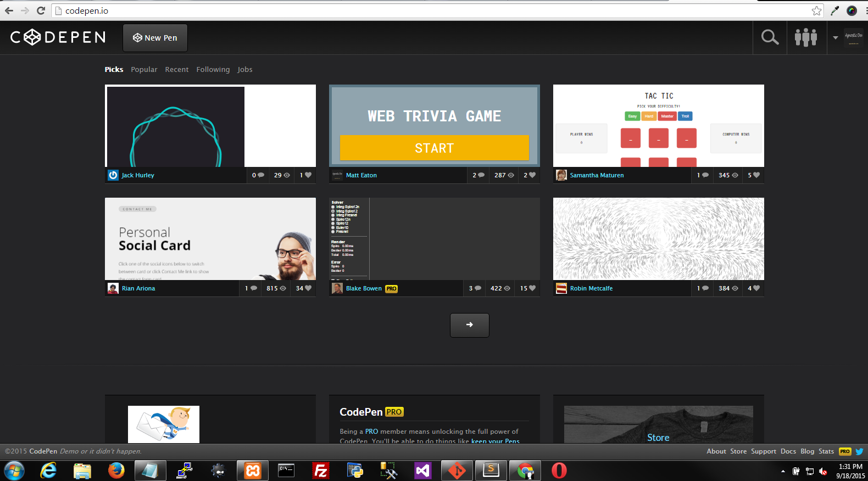Visit Robin Metcalfe's profile
Screen dimensions: 868x481
[x=591, y=288]
